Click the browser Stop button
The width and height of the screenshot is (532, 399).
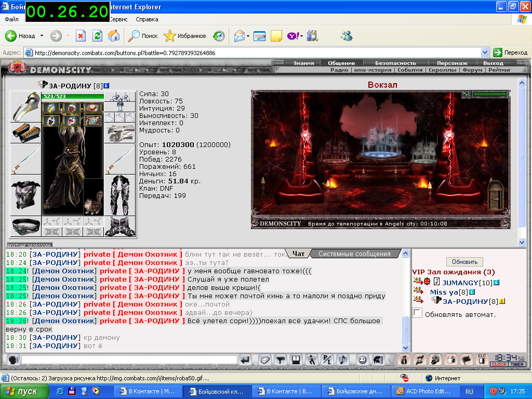(x=81, y=36)
